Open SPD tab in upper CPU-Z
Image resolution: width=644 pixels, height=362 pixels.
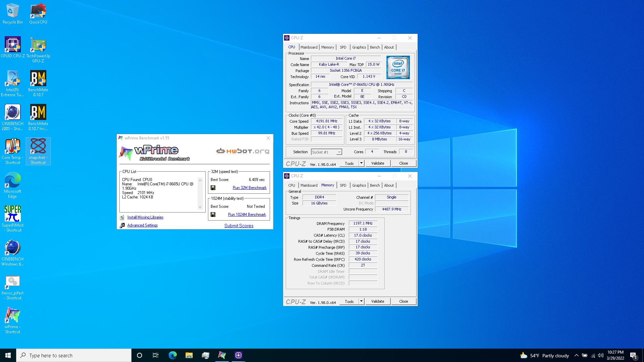(x=343, y=47)
